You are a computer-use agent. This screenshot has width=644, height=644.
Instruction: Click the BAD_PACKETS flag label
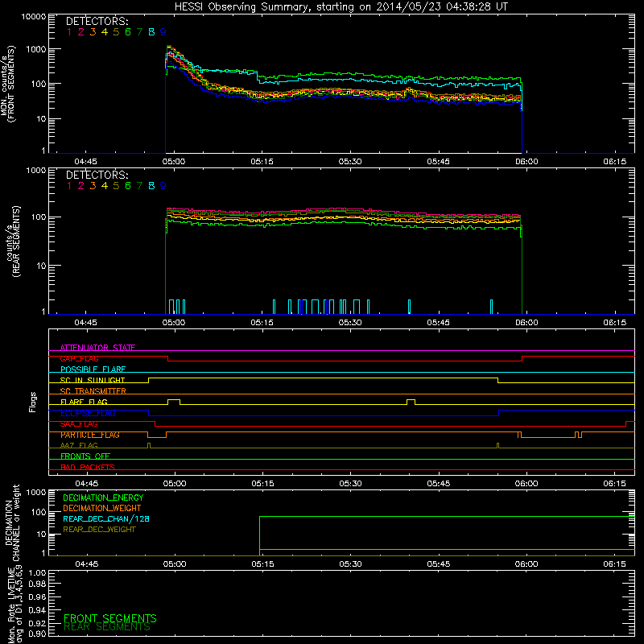[88, 467]
